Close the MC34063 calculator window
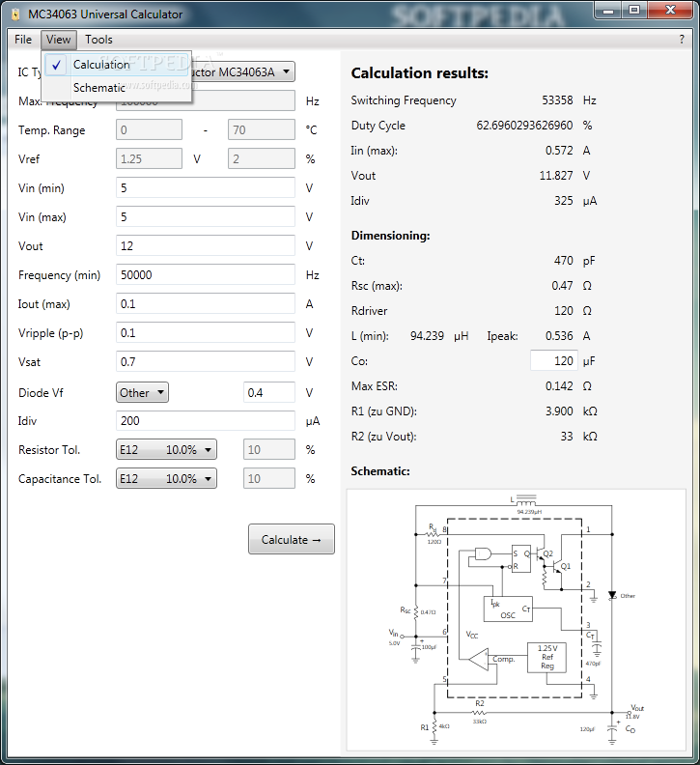Image resolution: width=700 pixels, height=765 pixels. point(670,11)
